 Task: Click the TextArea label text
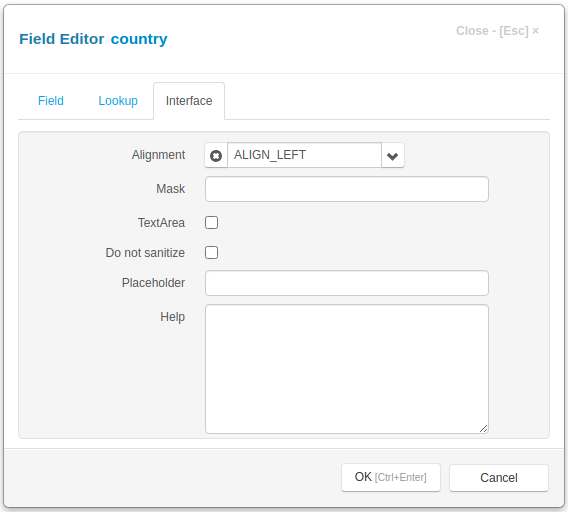tap(162, 222)
